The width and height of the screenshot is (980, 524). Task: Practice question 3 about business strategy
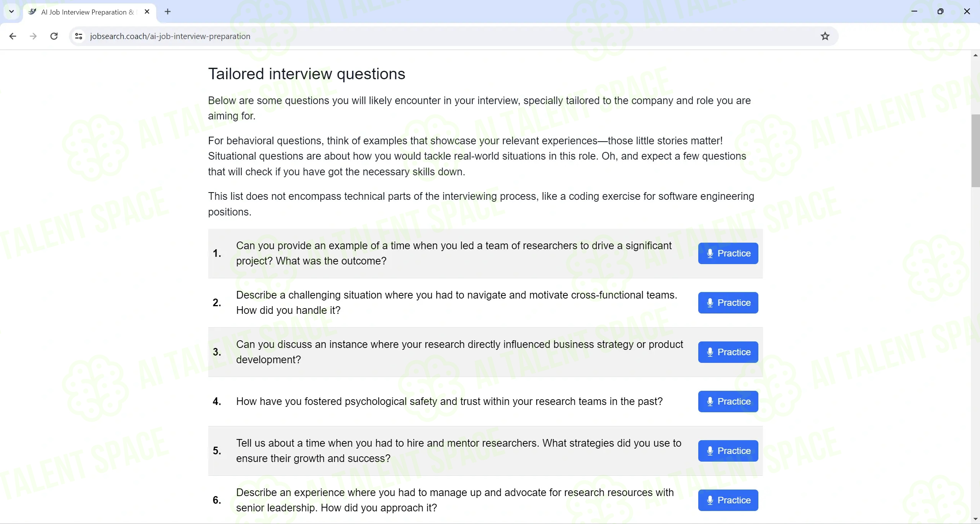tap(728, 352)
